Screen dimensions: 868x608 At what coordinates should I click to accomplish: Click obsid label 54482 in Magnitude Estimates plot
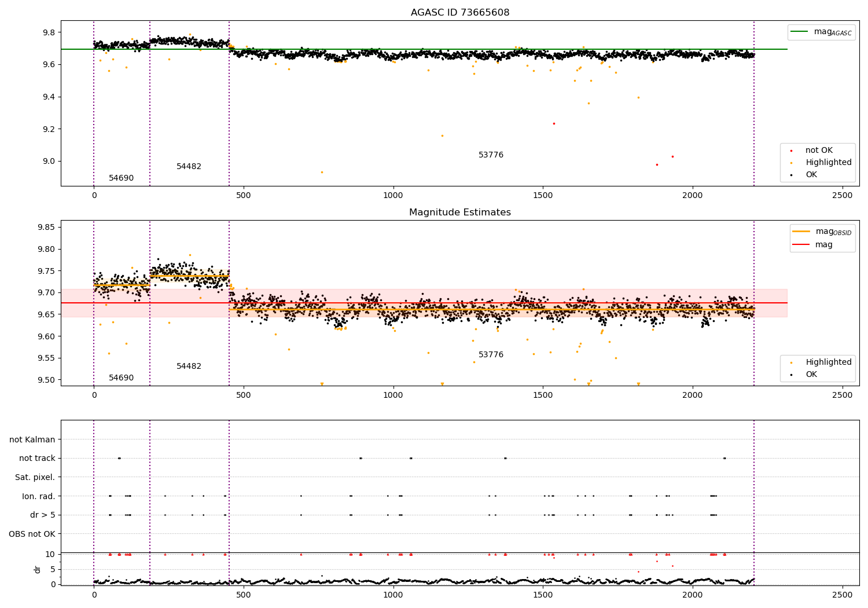[189, 367]
